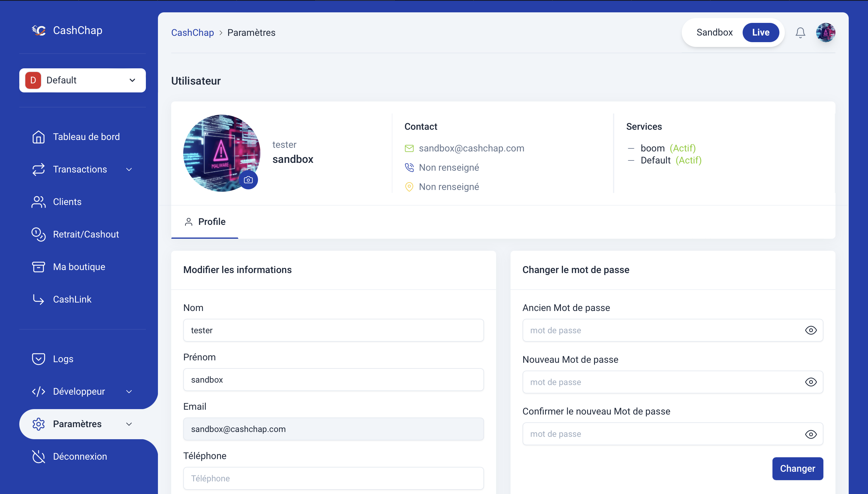The width and height of the screenshot is (868, 494).
Task: Click the camera icon to change profile photo
Action: (x=248, y=180)
